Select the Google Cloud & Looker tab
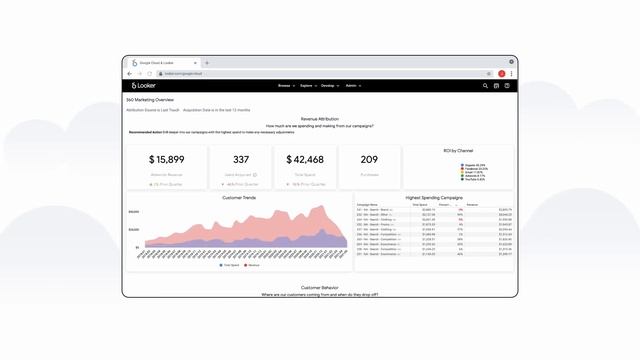 164,63
